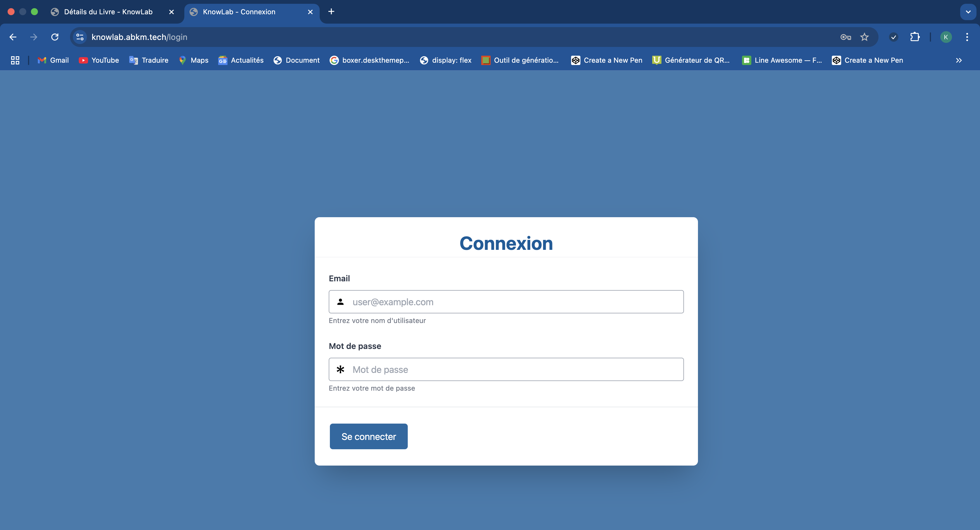This screenshot has height=530, width=980.
Task: Open the Gmail bookmark
Action: (53, 60)
